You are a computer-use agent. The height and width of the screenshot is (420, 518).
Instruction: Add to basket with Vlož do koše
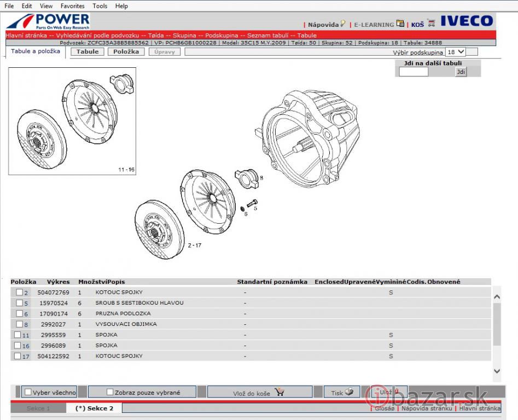(x=259, y=392)
